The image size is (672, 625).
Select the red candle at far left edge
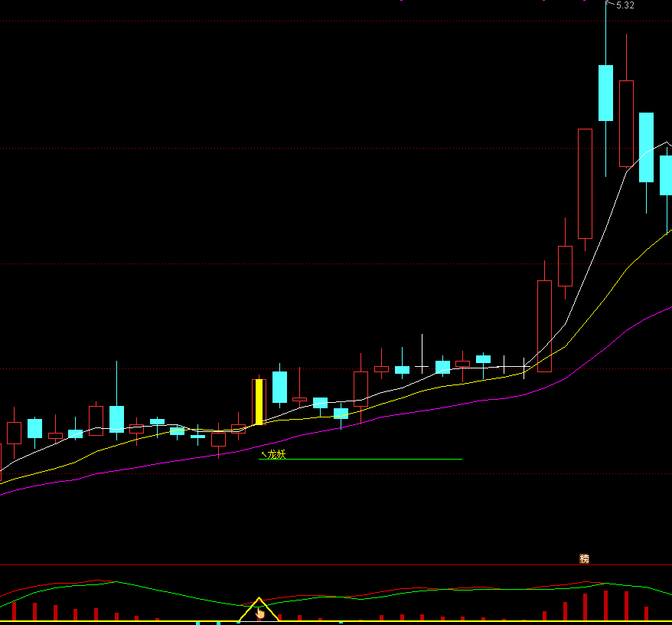click(x=14, y=433)
